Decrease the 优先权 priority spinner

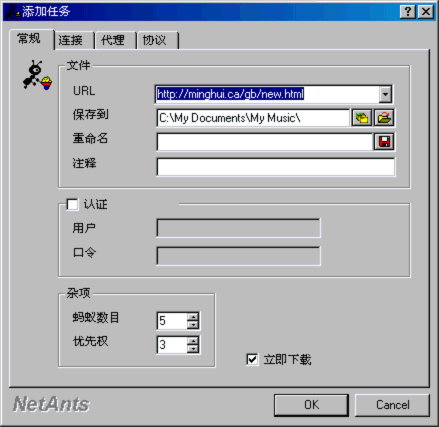193,349
